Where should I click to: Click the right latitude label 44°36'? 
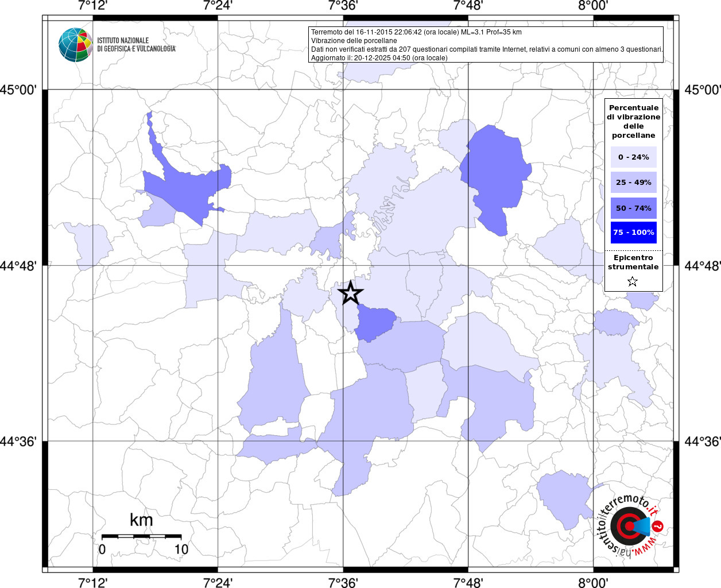coord(703,442)
